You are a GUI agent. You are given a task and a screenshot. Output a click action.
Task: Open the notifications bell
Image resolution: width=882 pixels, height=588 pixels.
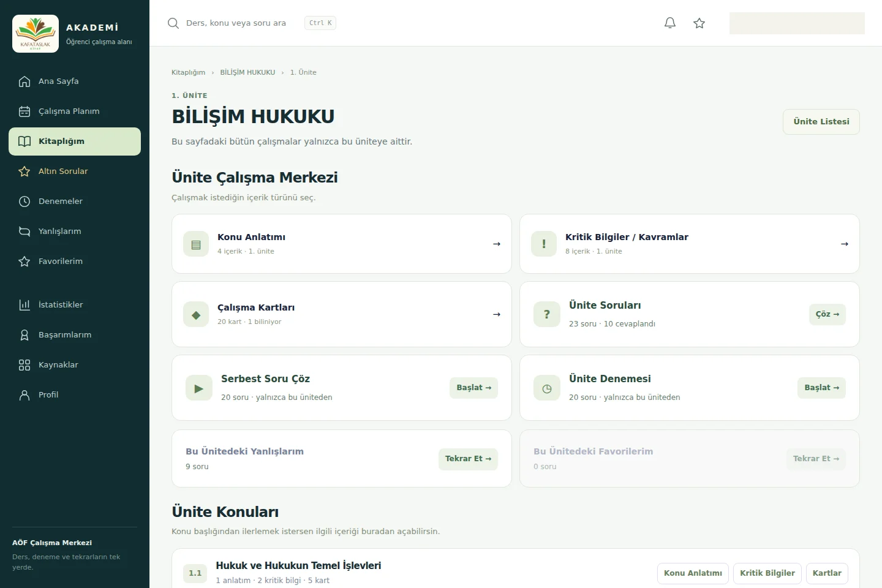pos(670,23)
